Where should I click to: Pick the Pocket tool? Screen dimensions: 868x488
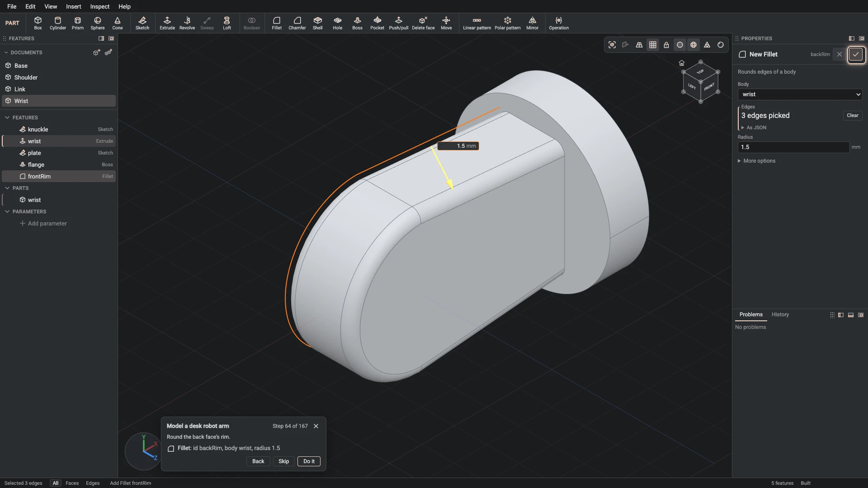tap(377, 23)
